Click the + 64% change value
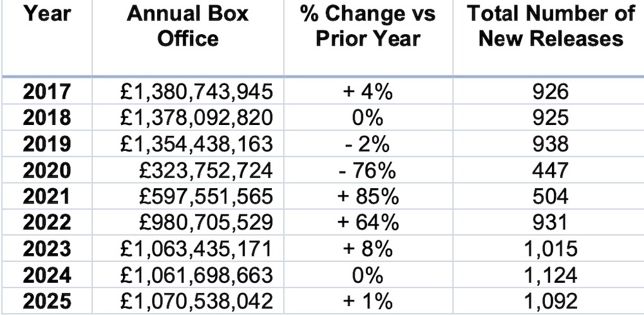Viewport: 644px width, 315px height. point(368,222)
